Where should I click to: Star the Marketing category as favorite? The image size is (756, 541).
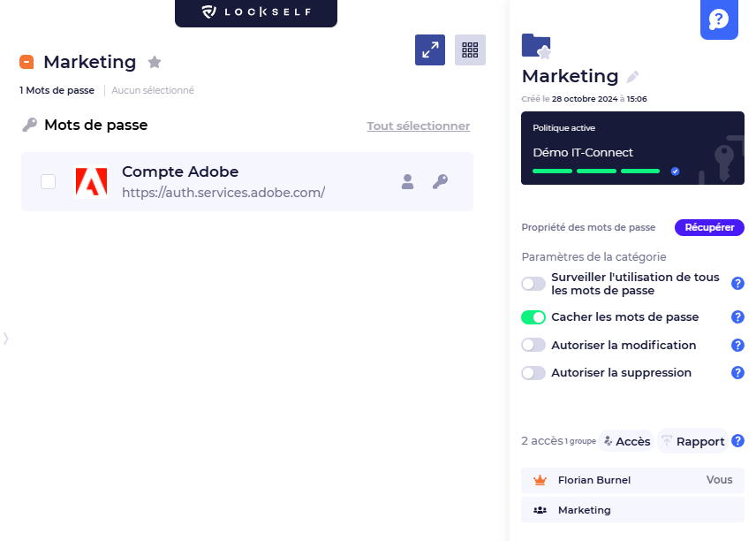[x=155, y=62]
